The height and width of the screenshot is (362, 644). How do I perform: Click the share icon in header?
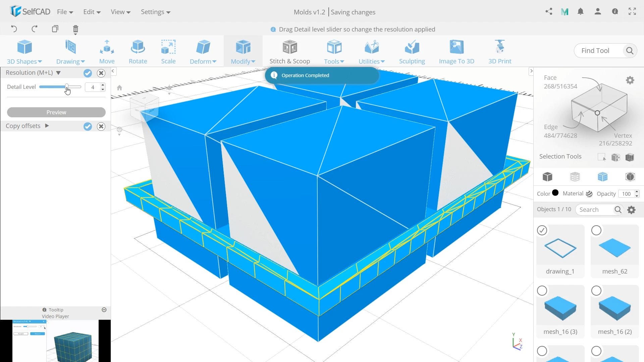pyautogui.click(x=549, y=12)
